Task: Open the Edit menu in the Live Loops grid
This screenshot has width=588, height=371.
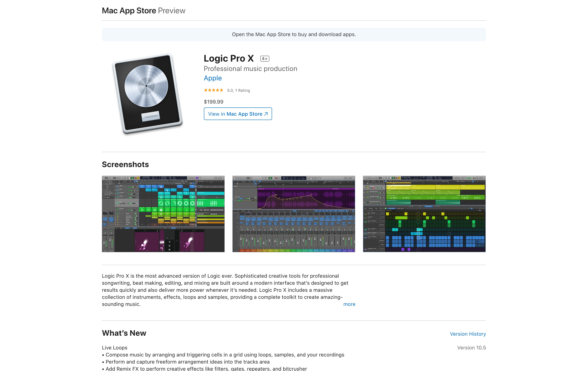Action: [120, 181]
